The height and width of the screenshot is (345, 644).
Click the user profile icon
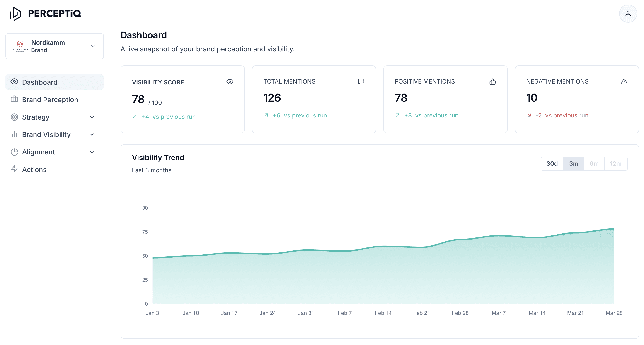[x=628, y=14]
